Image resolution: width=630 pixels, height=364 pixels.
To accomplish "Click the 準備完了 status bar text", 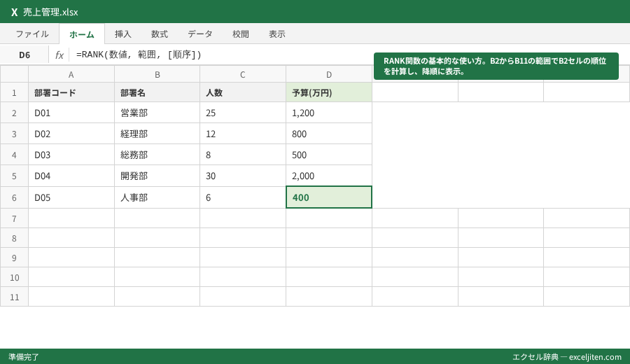I will click(x=24, y=357).
